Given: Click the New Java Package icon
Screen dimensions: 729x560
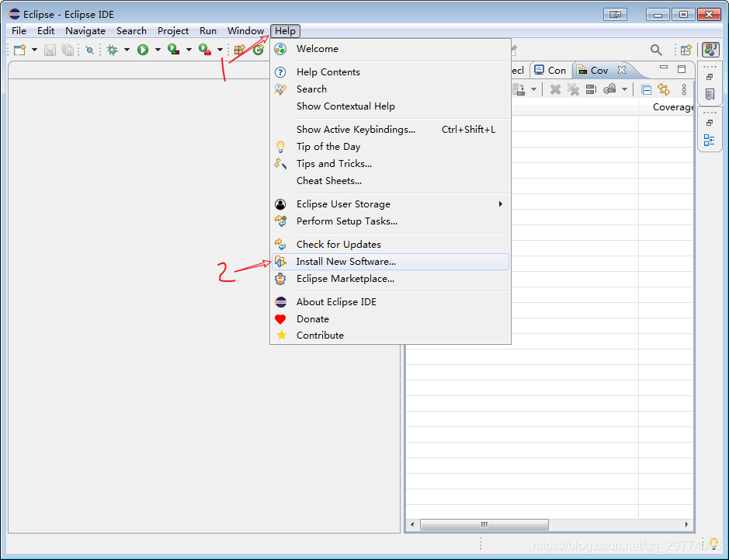Looking at the screenshot, I should pyautogui.click(x=240, y=50).
